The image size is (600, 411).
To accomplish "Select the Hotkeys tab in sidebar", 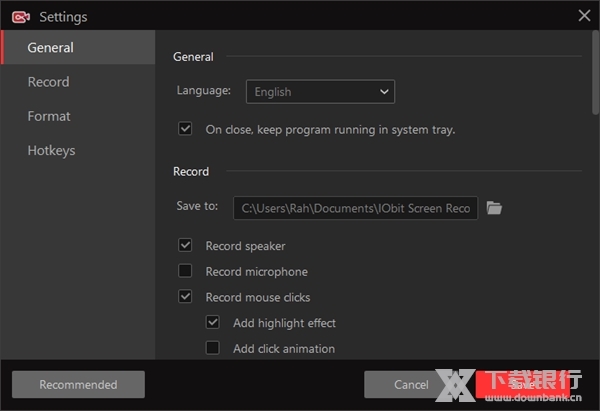I will click(x=51, y=150).
